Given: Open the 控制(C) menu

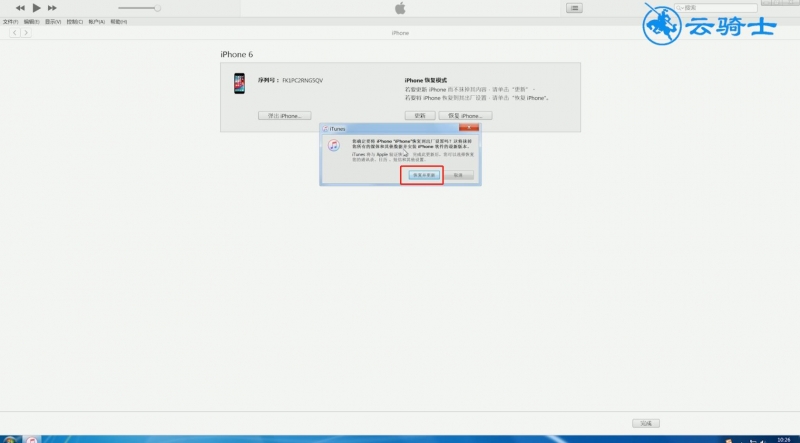Looking at the screenshot, I should coord(74,21).
